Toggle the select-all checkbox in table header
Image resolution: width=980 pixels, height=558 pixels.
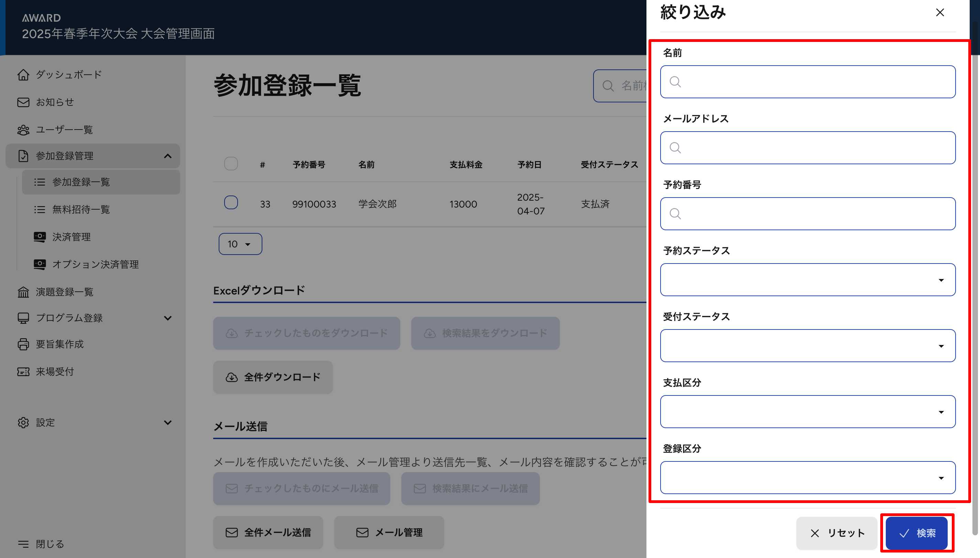coord(231,164)
